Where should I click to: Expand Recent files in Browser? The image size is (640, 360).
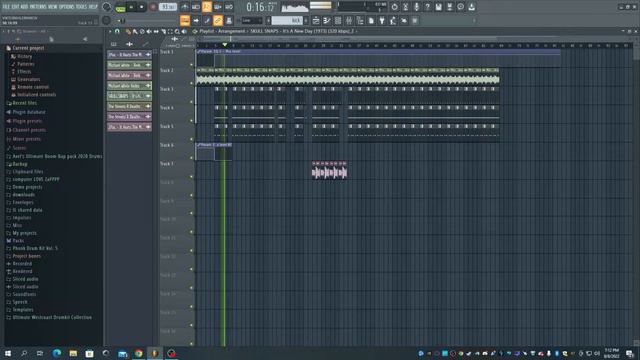click(24, 103)
